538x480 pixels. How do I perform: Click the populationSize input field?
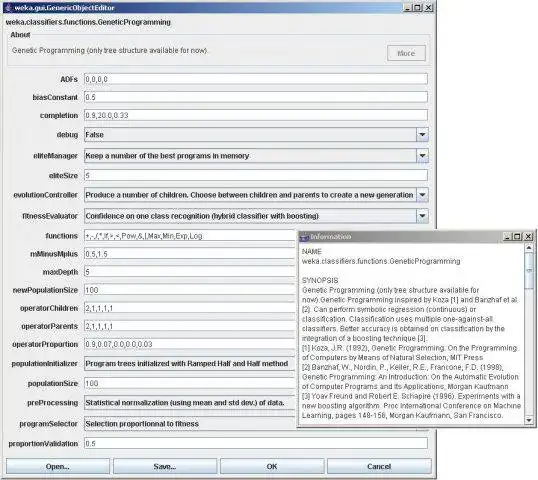click(189, 383)
